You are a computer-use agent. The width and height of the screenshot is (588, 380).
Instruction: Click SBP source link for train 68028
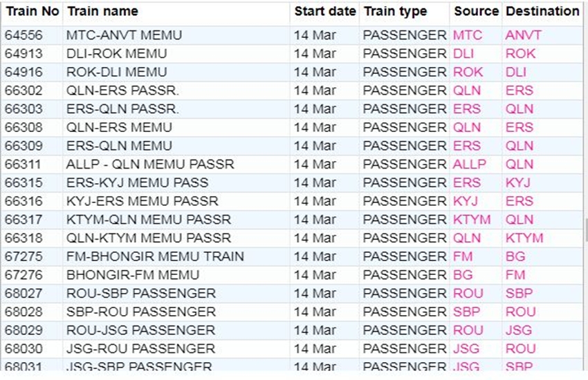(466, 312)
